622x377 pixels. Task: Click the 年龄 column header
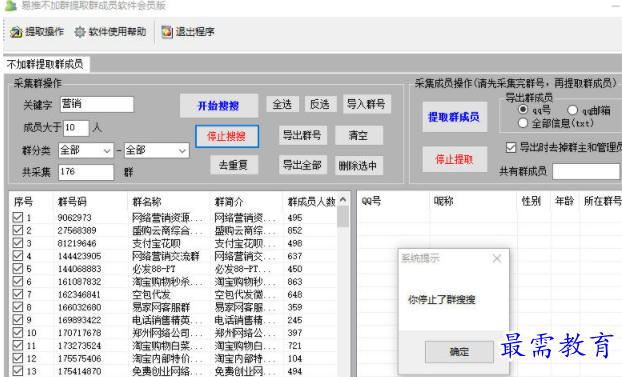[564, 201]
